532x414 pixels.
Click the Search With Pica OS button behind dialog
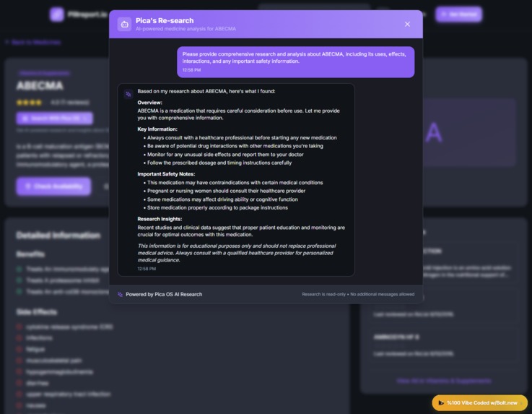55,118
